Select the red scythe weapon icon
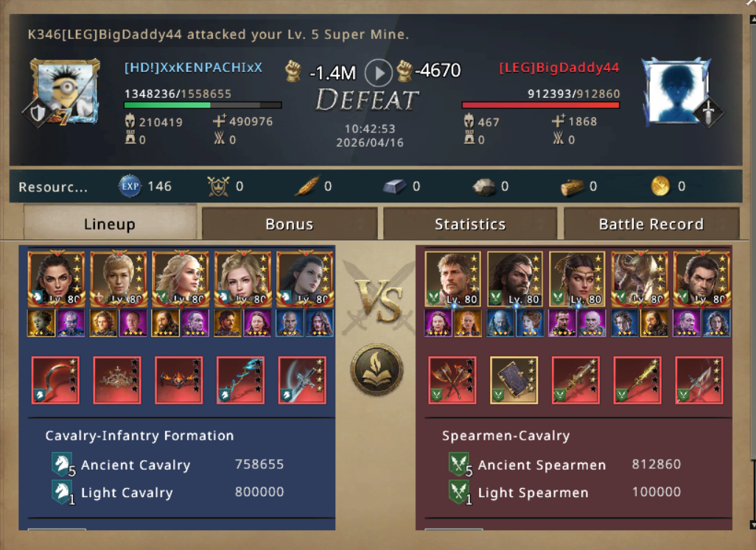This screenshot has height=550, width=756. pyautogui.click(x=55, y=380)
